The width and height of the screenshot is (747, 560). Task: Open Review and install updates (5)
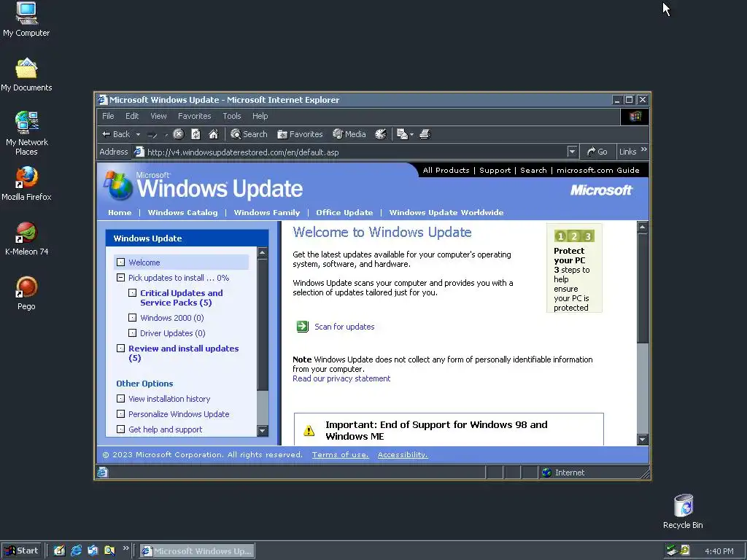click(x=183, y=353)
